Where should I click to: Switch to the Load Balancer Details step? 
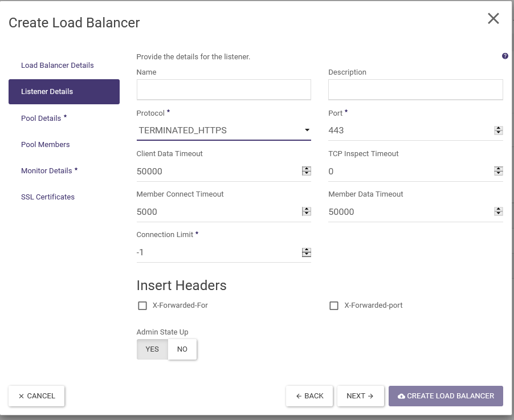(x=58, y=66)
